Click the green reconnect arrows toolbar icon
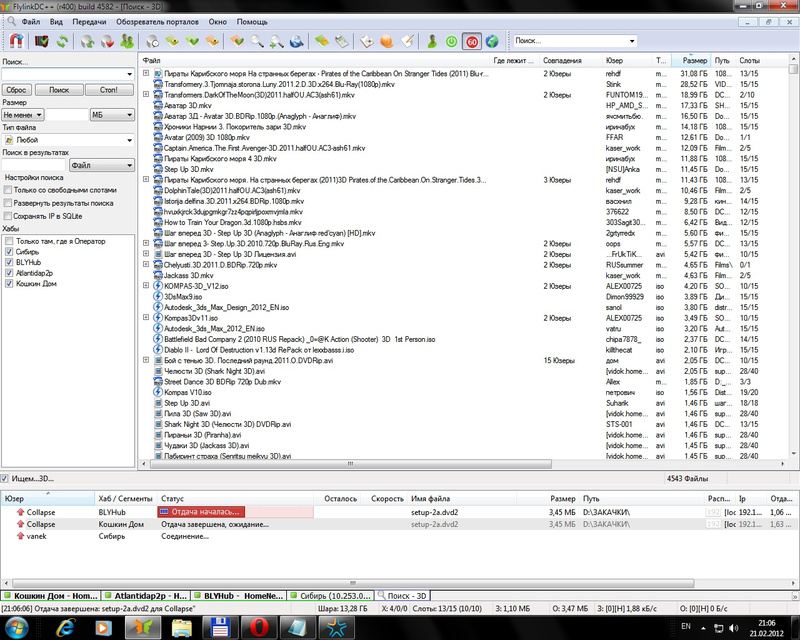This screenshot has width=800, height=640. click(x=62, y=41)
